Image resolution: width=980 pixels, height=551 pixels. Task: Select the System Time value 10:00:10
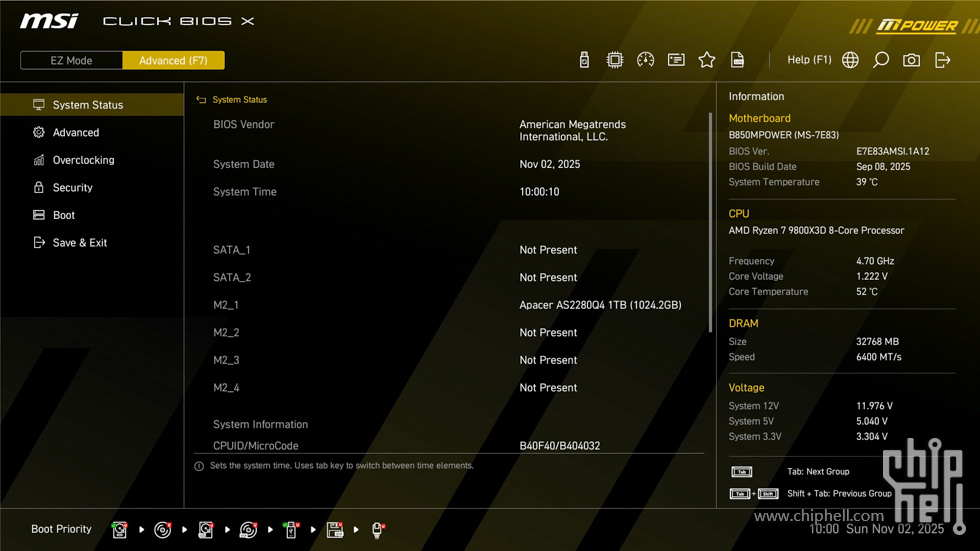(x=539, y=192)
